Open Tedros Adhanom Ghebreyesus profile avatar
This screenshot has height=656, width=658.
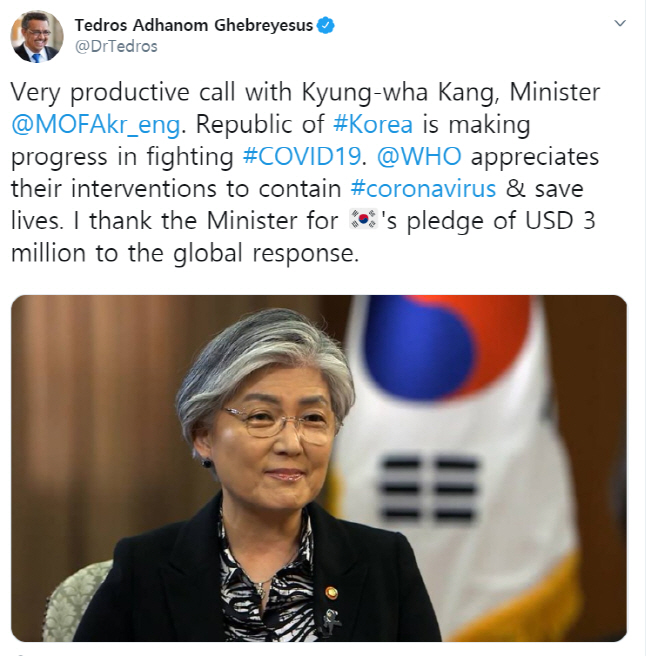coord(37,36)
